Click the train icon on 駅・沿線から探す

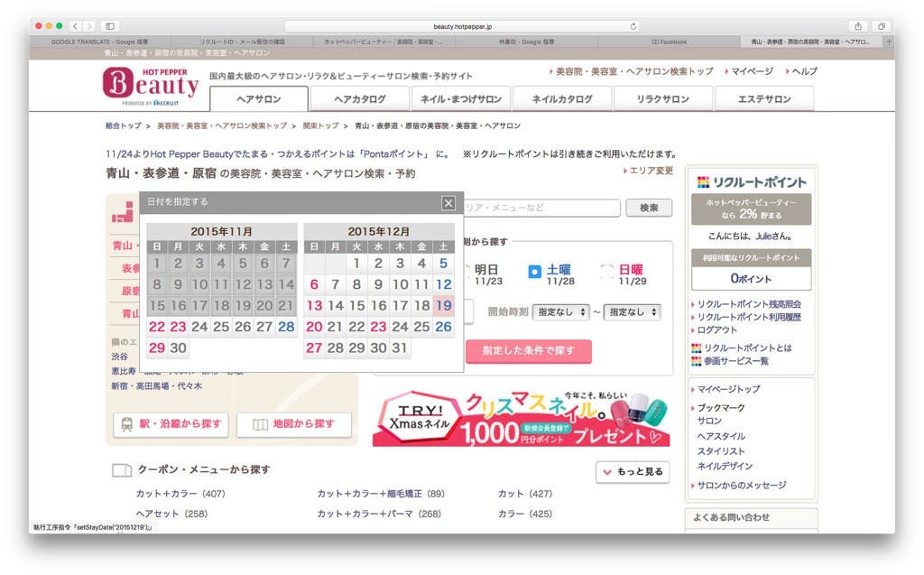pyautogui.click(x=126, y=424)
